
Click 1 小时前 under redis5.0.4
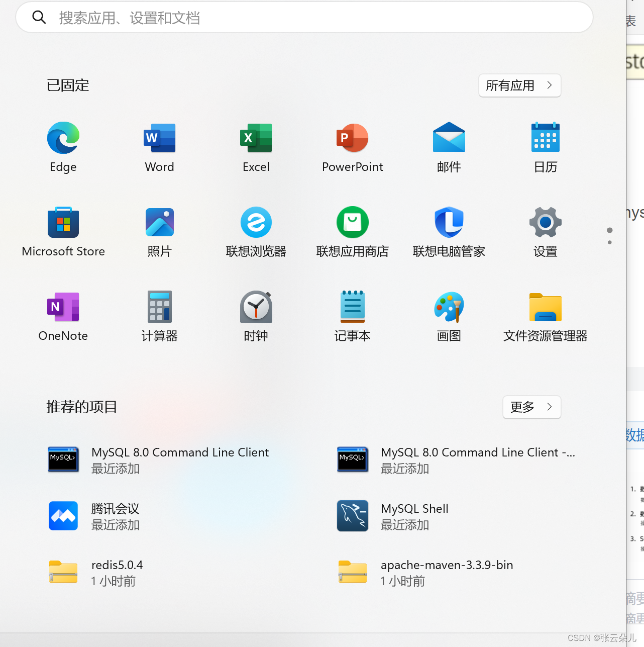pyautogui.click(x=114, y=581)
